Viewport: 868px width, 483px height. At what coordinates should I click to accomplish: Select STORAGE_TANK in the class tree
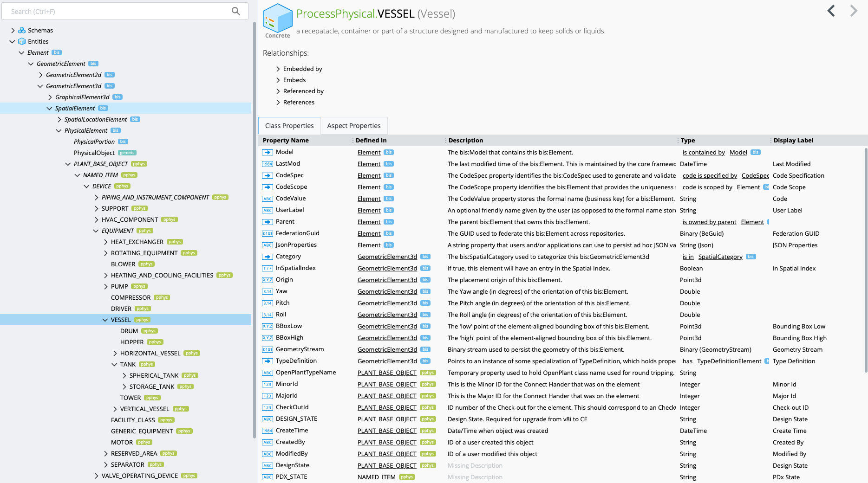152,386
